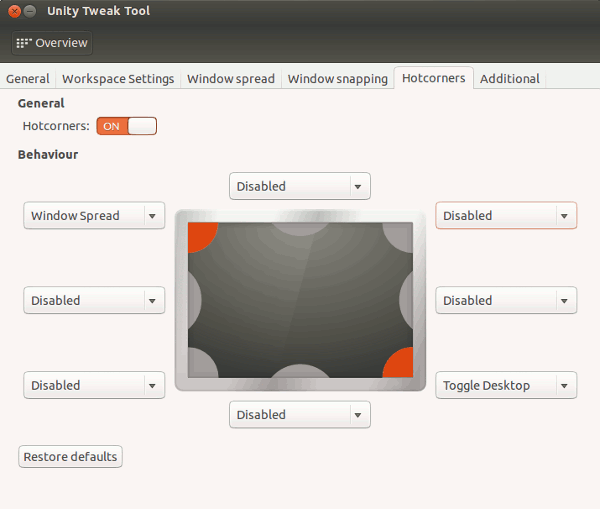This screenshot has width=600, height=509.
Task: Click the grey right edge semicircle in preview
Action: (406, 300)
